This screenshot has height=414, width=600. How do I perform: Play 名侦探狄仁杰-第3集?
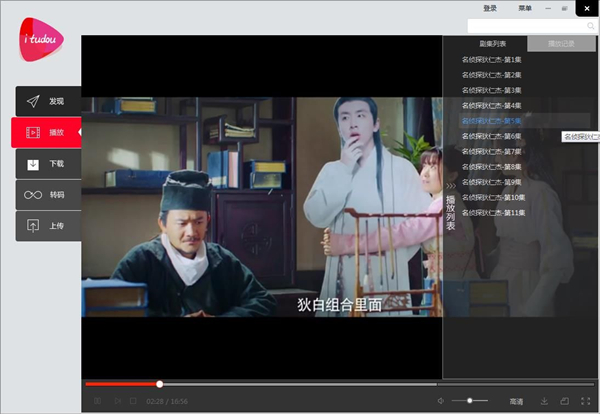[x=491, y=90]
